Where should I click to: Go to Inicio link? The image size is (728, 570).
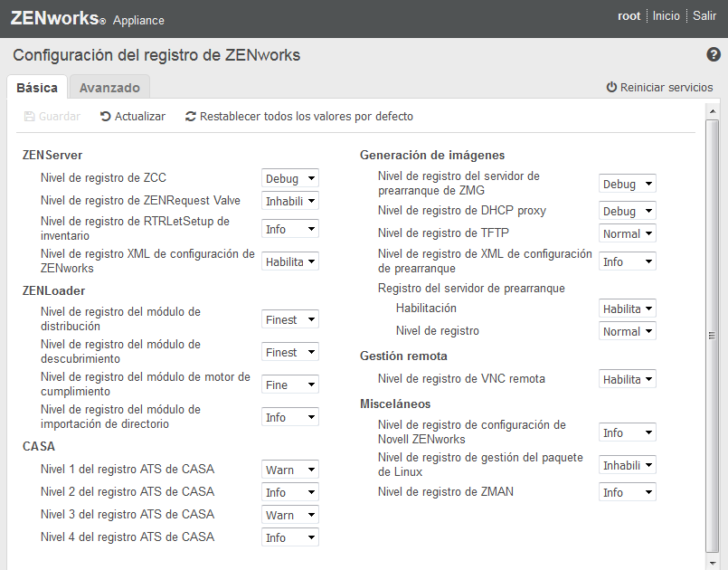point(667,16)
